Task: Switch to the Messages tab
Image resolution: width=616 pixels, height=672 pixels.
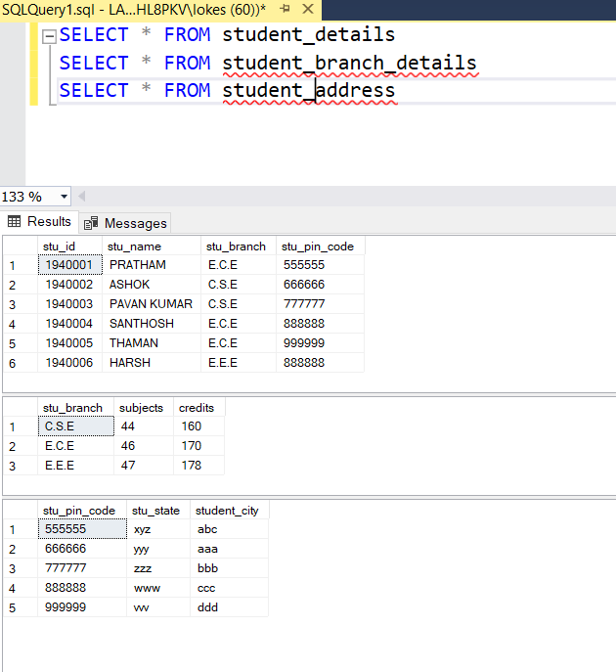Action: click(x=126, y=223)
